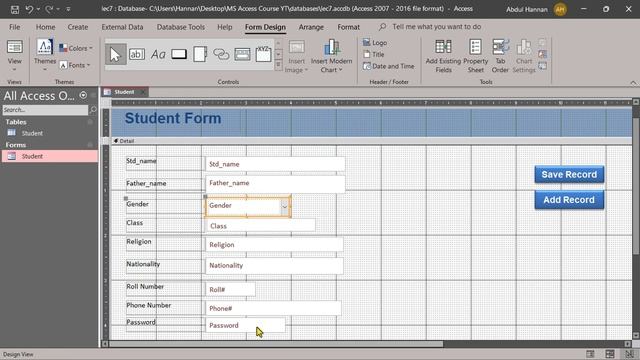This screenshot has width=640, height=360.
Task: Click the Save Record button on form
Action: (569, 174)
